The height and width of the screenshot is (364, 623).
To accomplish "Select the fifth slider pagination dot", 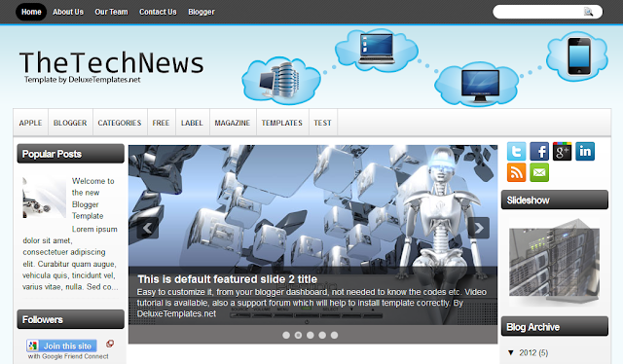I will coord(335,336).
